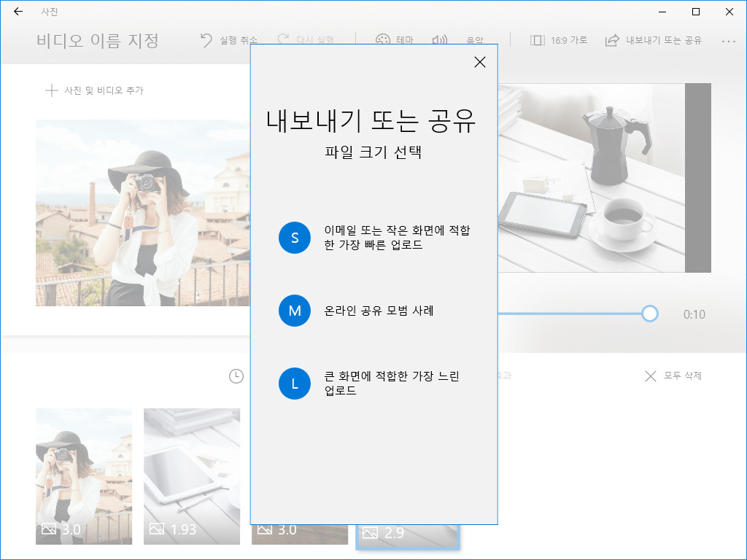Edit the 비디오 이름 지정 title
747x560 pixels.
tap(98, 41)
